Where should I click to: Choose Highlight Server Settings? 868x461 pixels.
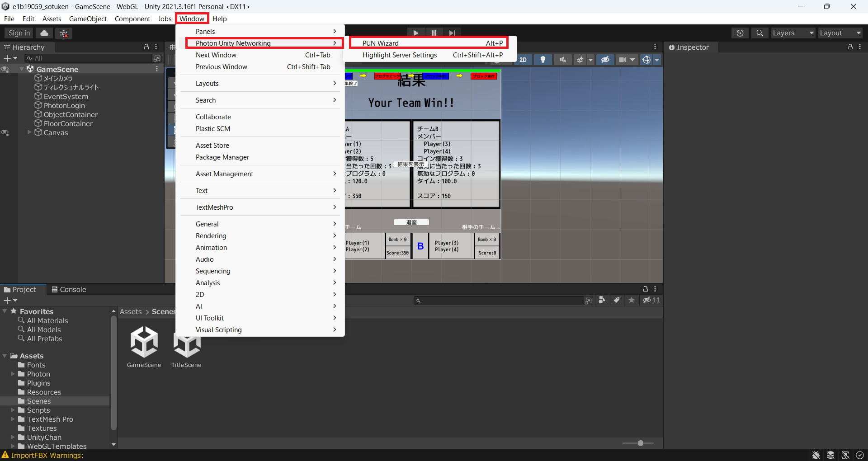click(430, 55)
